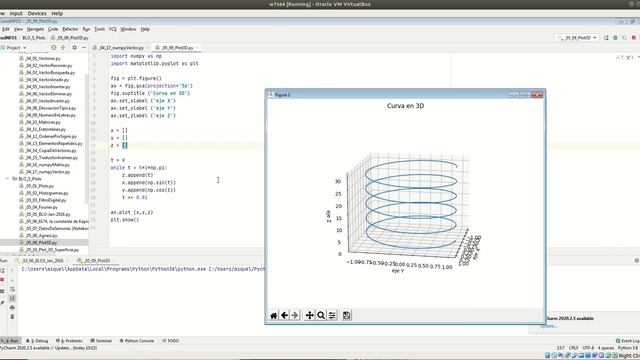Stop process with red square in Run panel
The image size is (640, 360).
2,280
